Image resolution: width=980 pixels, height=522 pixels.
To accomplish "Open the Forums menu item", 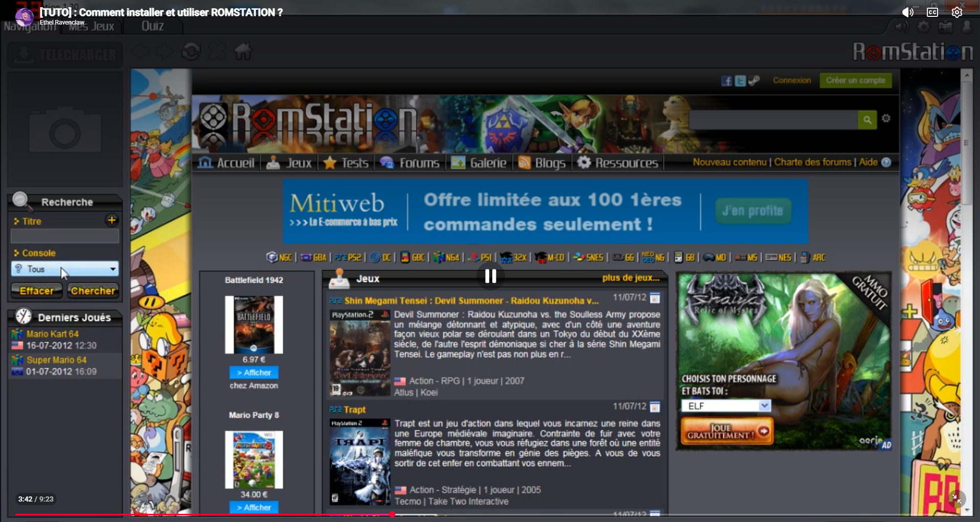I will (x=410, y=163).
